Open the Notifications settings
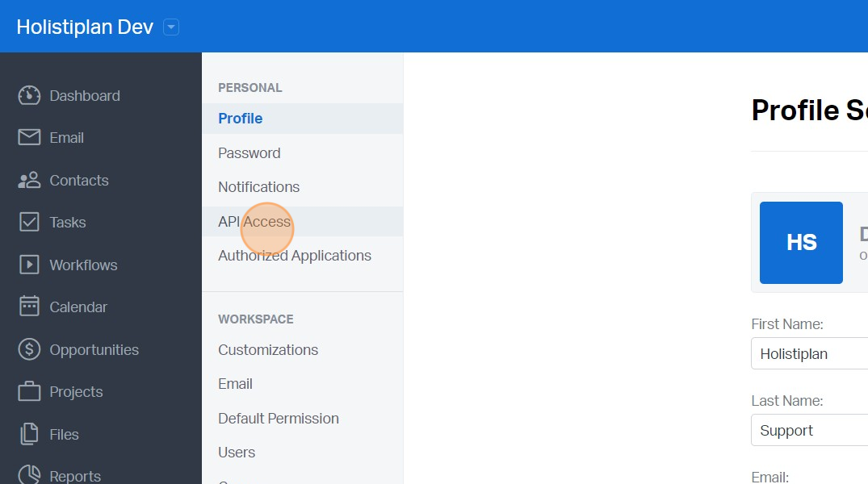The image size is (868, 484). (258, 186)
